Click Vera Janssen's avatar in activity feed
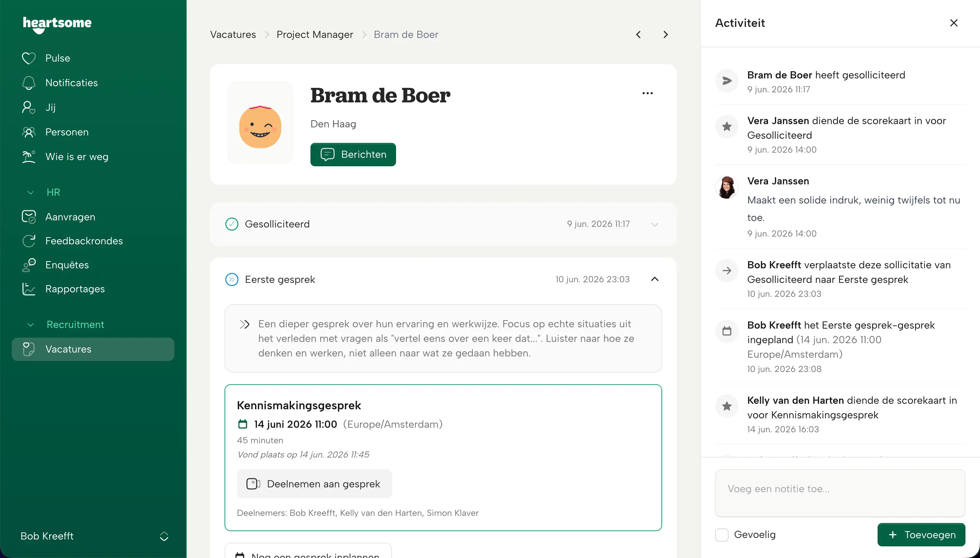This screenshot has width=980, height=558. click(x=727, y=187)
